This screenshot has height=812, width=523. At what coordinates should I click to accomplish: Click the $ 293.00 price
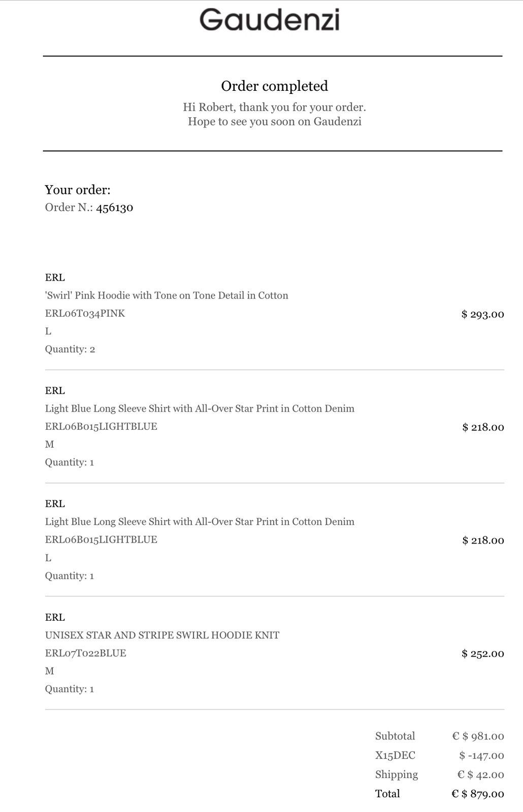click(482, 314)
